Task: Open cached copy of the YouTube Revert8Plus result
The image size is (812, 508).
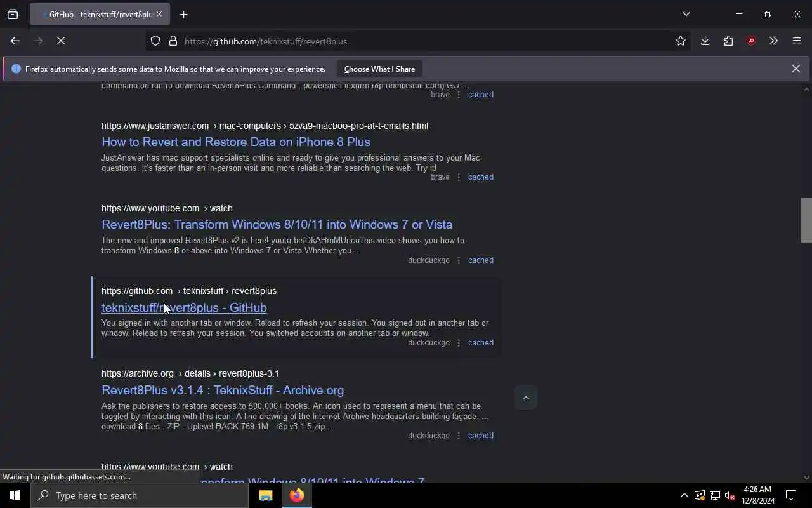Action: (x=481, y=260)
